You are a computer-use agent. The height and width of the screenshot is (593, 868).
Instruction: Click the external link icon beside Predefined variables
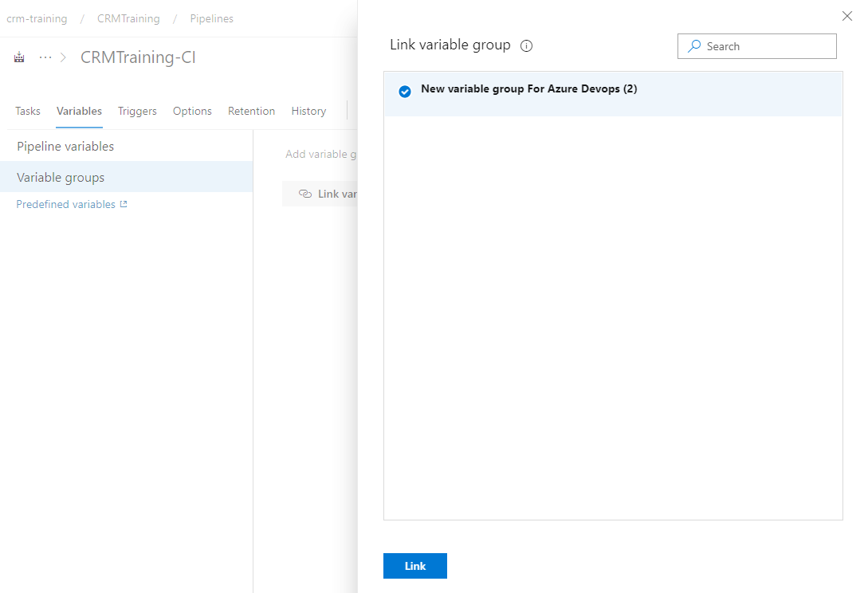coord(124,204)
